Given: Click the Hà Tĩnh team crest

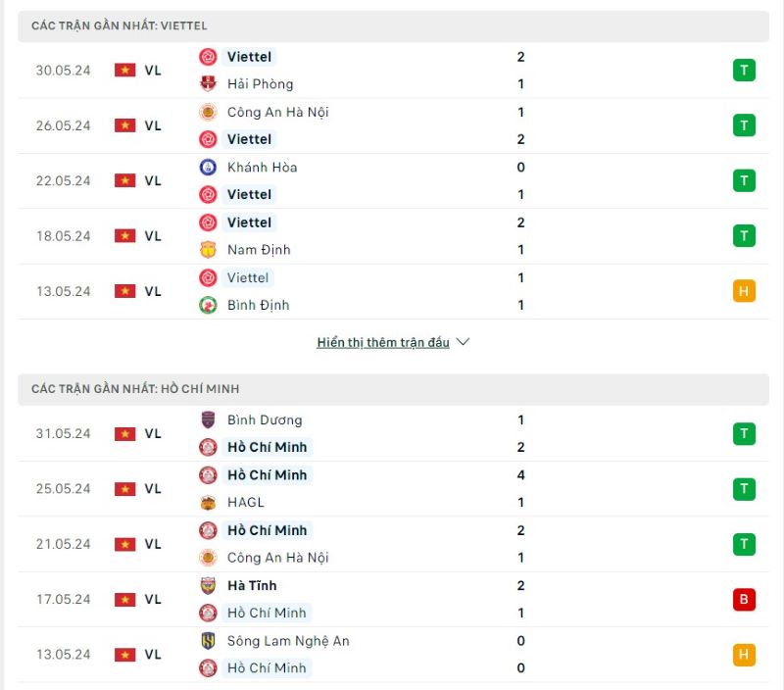Looking at the screenshot, I should (x=208, y=585).
